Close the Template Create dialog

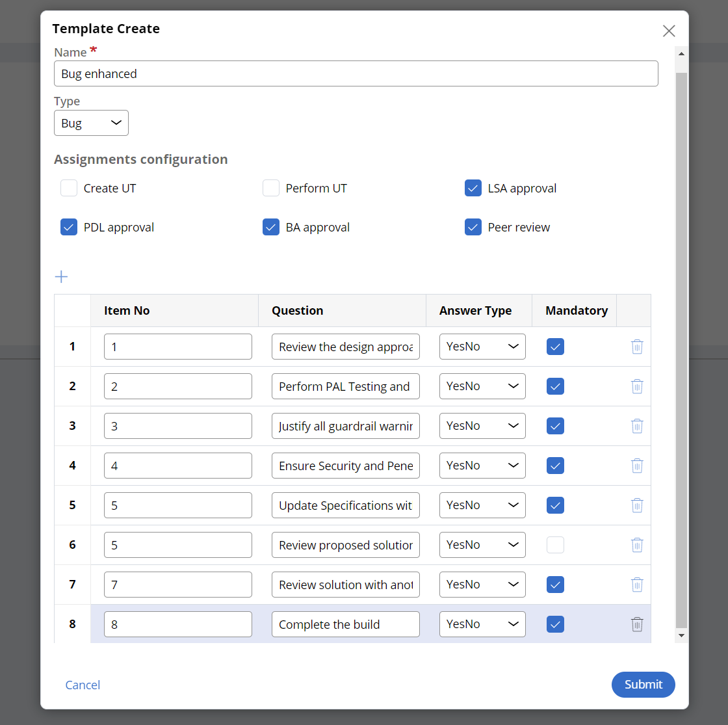tap(669, 31)
